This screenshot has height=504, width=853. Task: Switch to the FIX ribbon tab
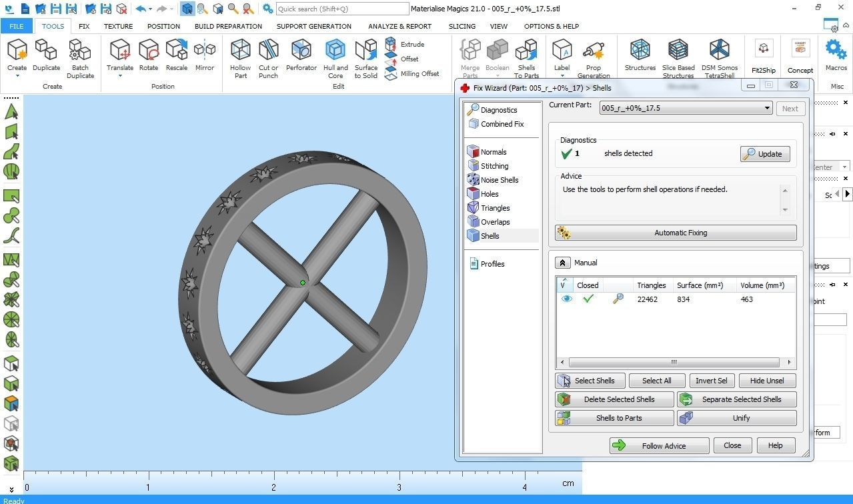pyautogui.click(x=83, y=26)
